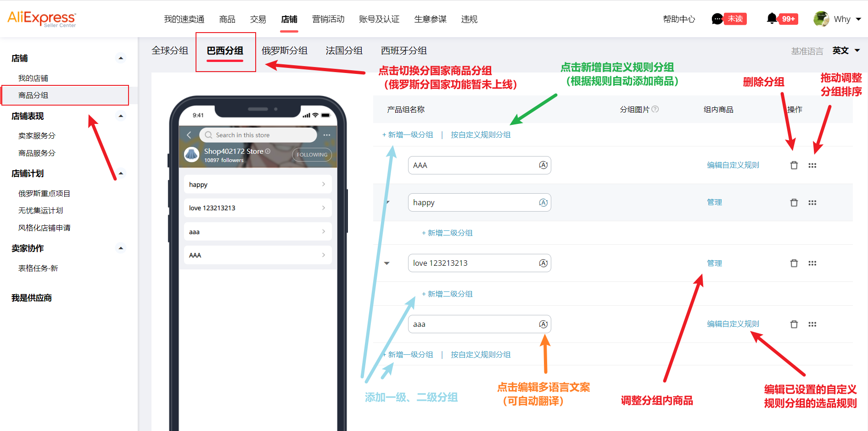
Task: Open the base language 英文 dropdown
Action: [846, 50]
